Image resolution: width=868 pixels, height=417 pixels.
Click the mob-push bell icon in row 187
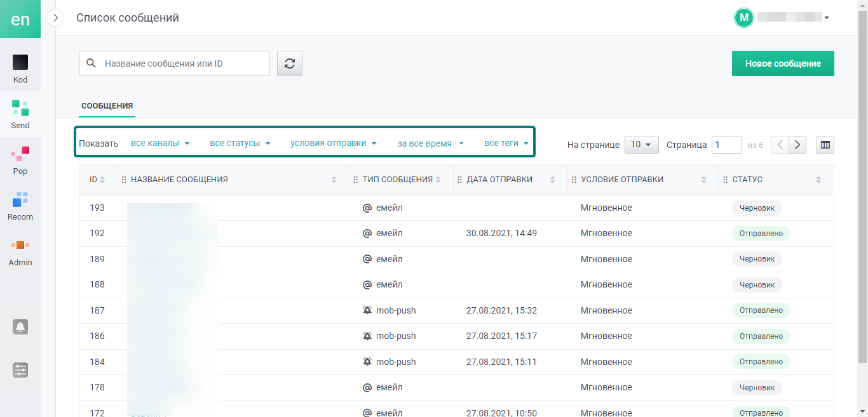click(x=367, y=310)
